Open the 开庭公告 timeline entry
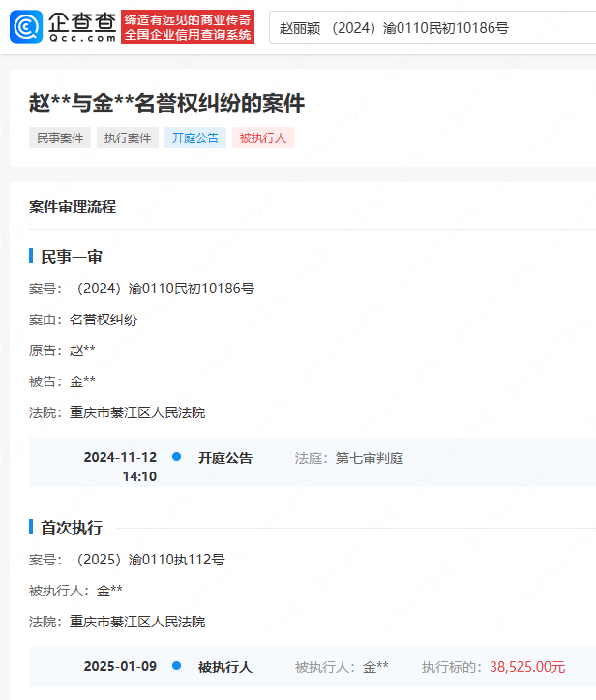 tap(225, 458)
